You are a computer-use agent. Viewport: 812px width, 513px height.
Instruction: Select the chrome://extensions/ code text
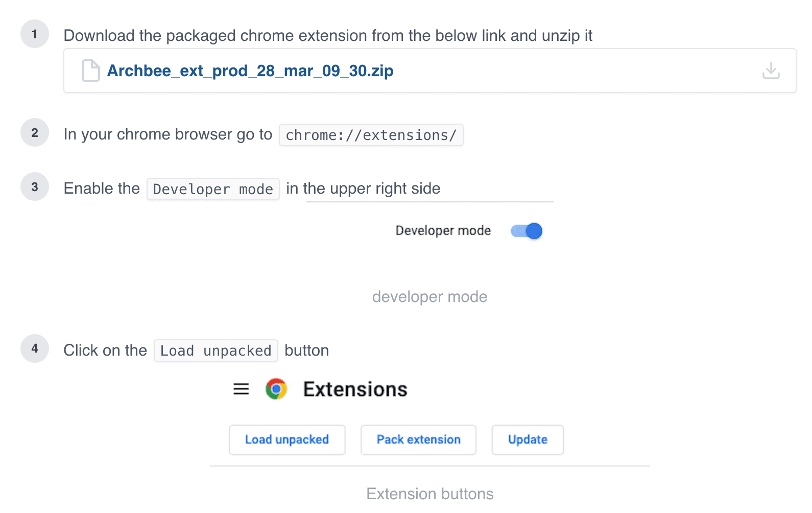371,135
